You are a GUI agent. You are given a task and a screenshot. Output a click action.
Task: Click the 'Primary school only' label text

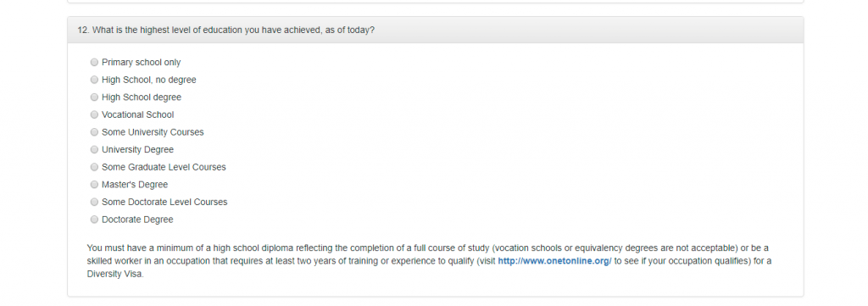[142, 63]
